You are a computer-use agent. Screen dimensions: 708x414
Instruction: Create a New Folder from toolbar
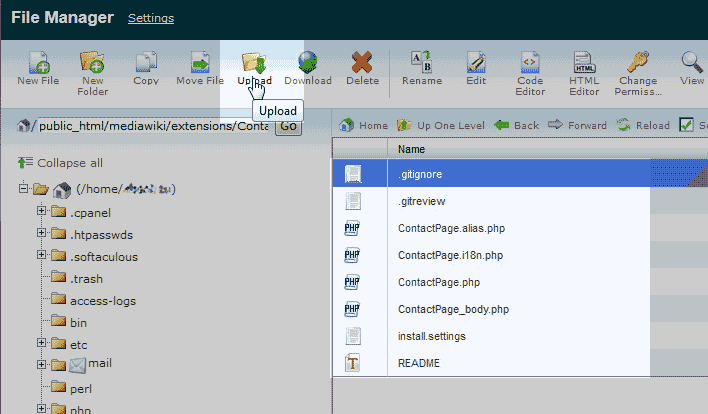(x=92, y=63)
